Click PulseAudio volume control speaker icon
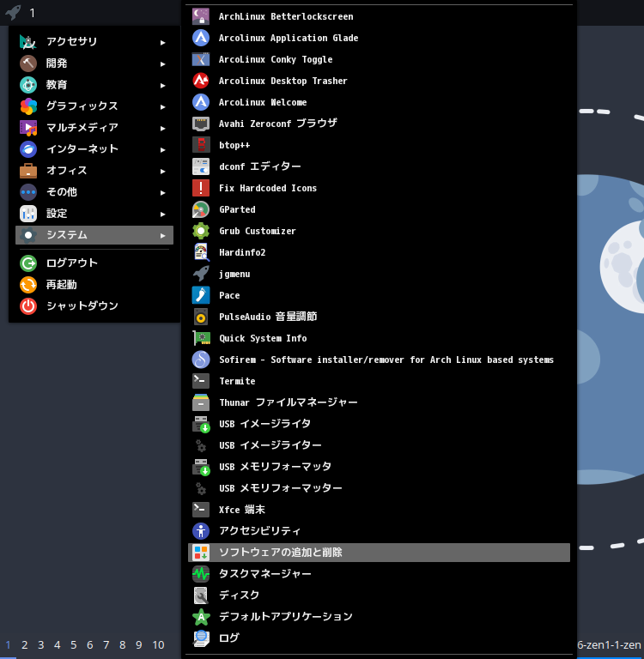The image size is (644, 659). coord(201,317)
